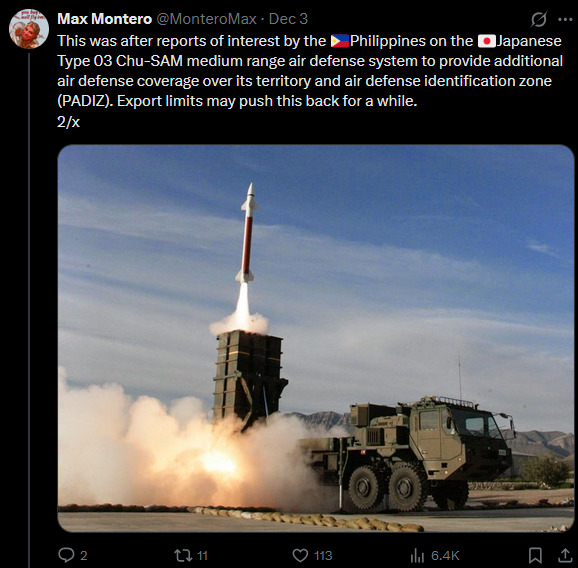Click the thread connector line below avatar

[29, 310]
